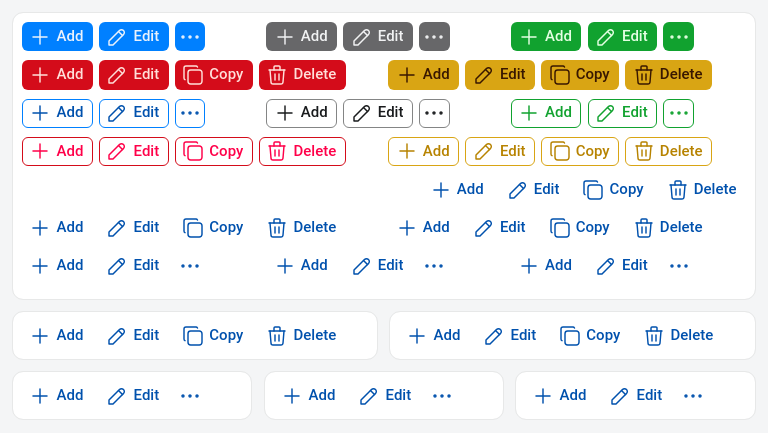Select the solid red Edit pencil button
The width and height of the screenshot is (768, 433).
[x=134, y=75]
